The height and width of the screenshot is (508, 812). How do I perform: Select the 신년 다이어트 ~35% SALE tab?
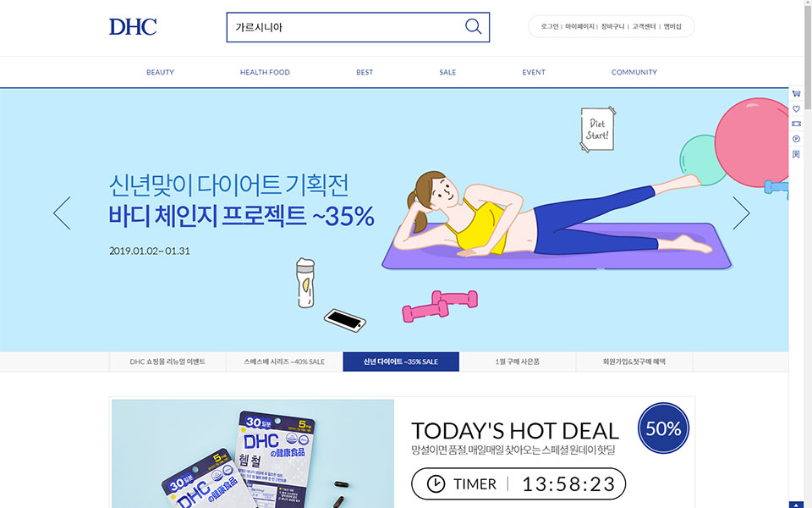(x=401, y=362)
